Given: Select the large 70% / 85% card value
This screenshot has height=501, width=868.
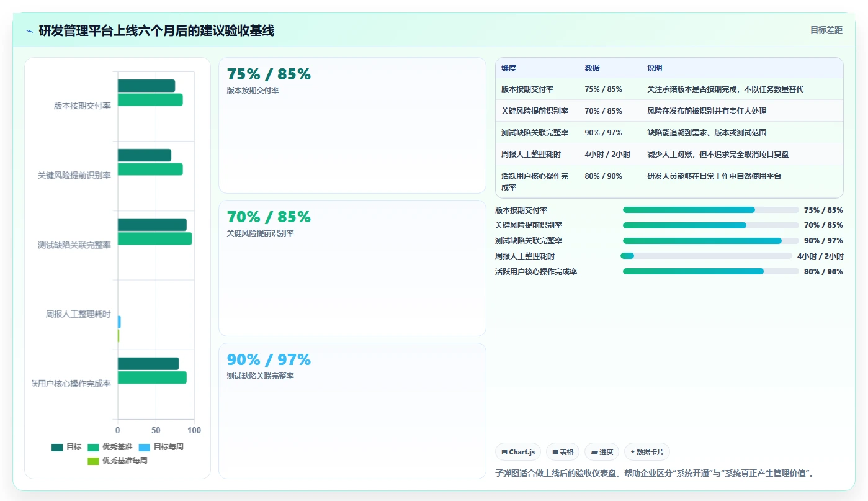Looking at the screenshot, I should coord(269,217).
